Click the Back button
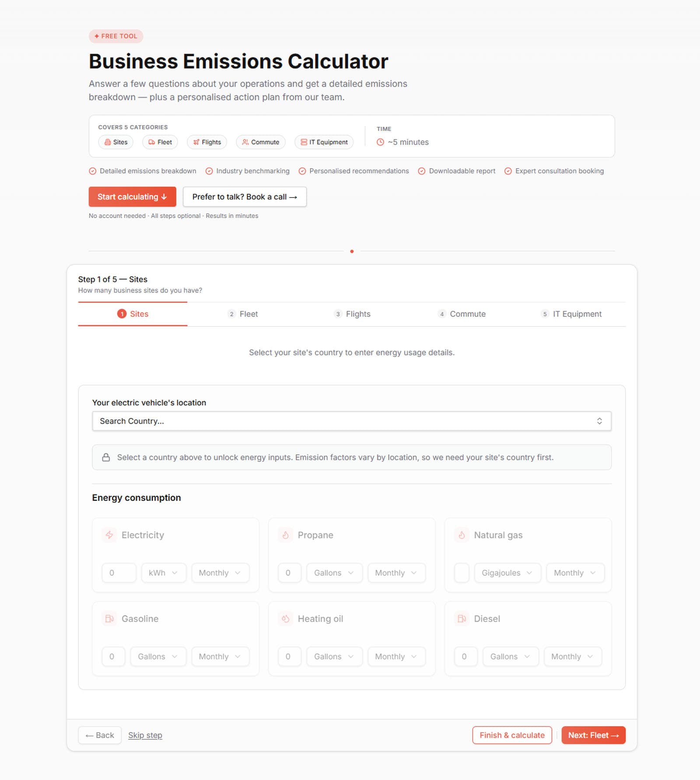The width and height of the screenshot is (700, 780). (100, 735)
